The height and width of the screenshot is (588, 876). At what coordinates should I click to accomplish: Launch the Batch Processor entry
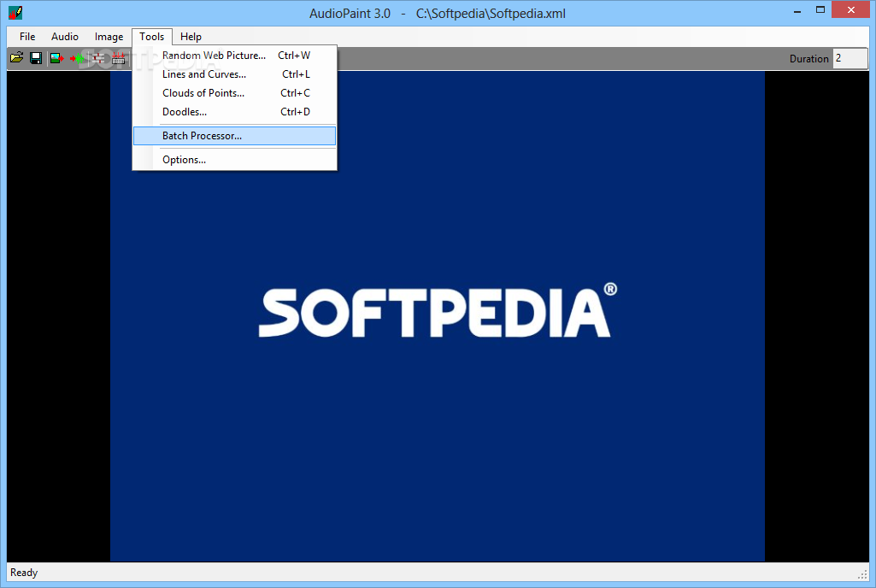(235, 136)
